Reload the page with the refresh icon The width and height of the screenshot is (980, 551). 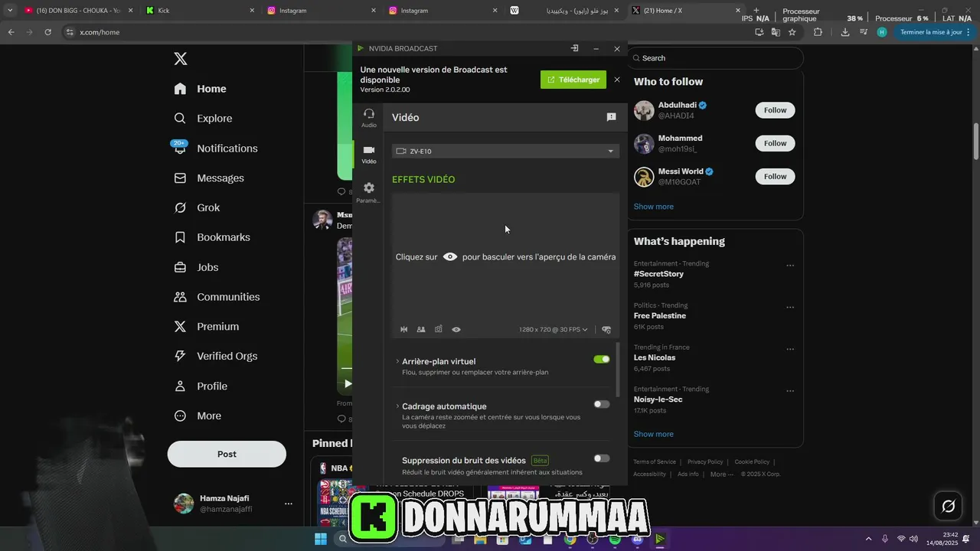(48, 32)
